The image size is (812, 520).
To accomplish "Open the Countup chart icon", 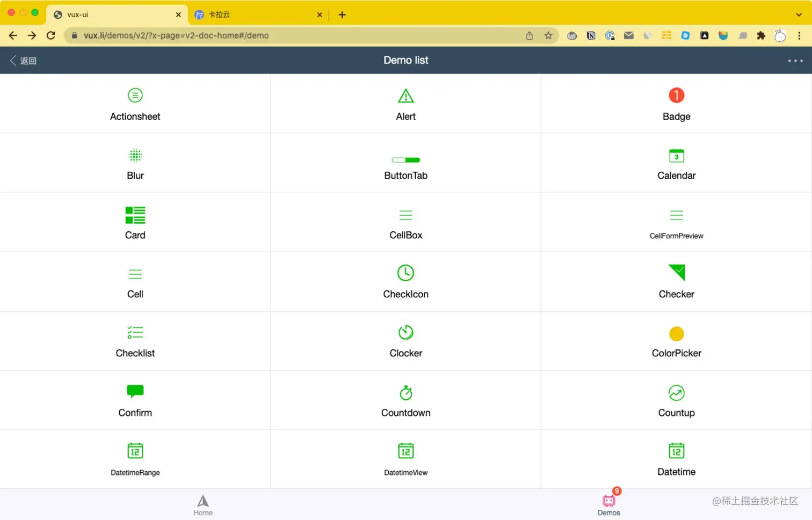I will pos(677,393).
